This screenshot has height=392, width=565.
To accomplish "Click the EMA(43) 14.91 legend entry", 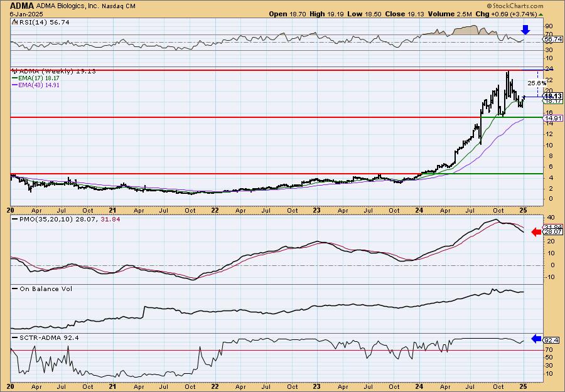I will pyautogui.click(x=40, y=85).
